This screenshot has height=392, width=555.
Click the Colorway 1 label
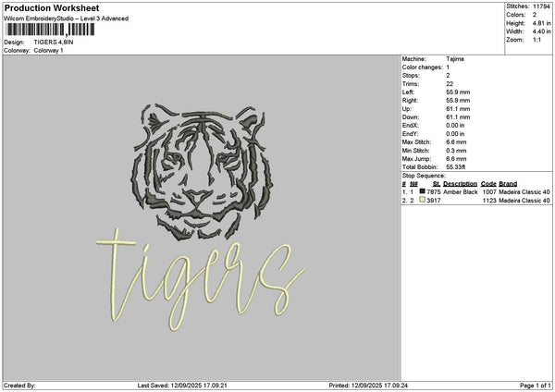(48, 50)
